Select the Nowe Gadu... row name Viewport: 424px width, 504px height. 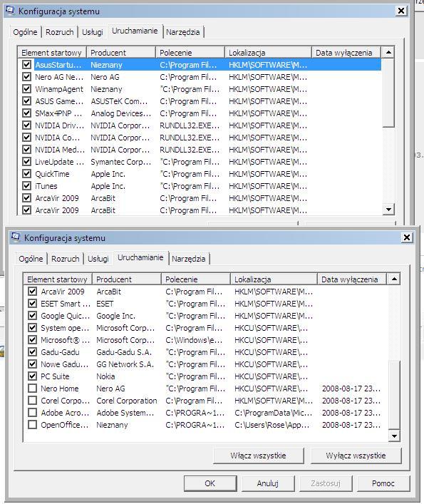64,364
